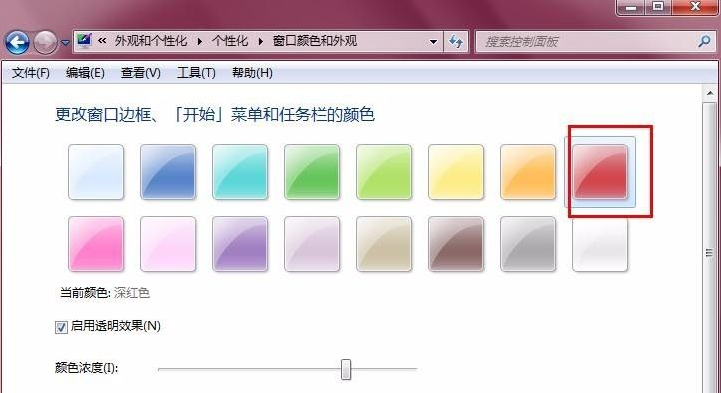Click the 搜索控制面板 search field
This screenshot has width=721, height=393.
coord(586,42)
